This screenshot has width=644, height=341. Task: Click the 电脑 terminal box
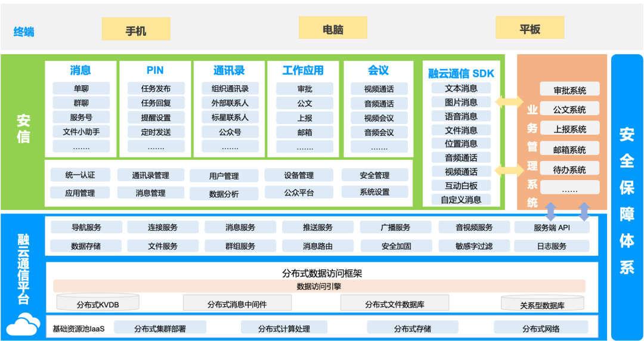[333, 28]
